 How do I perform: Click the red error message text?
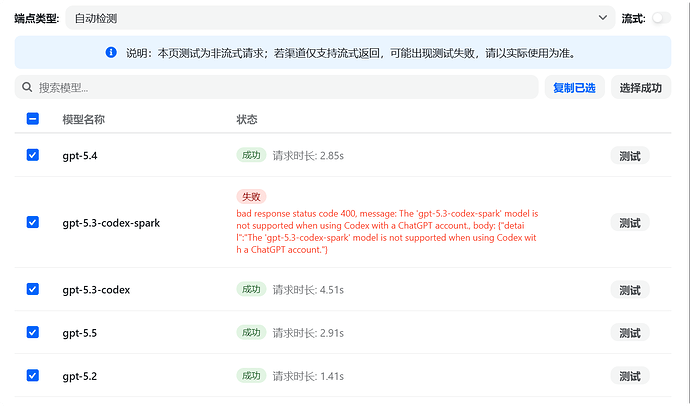(387, 231)
